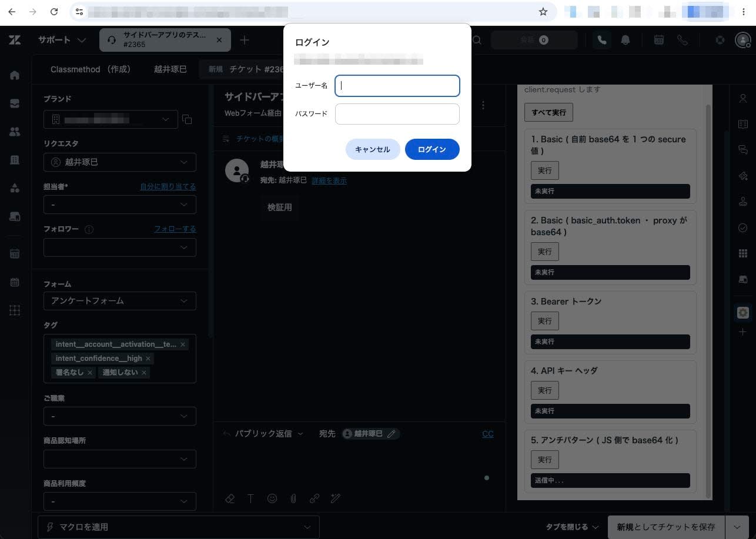756x539 pixels.
Task: Open Customers icon in left sidebar
Action: tap(15, 132)
